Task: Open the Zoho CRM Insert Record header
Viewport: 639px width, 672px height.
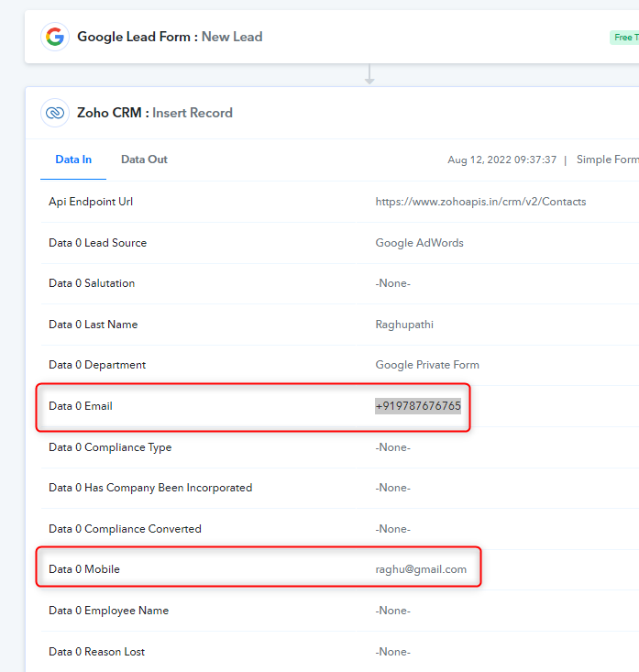Action: 155,113
